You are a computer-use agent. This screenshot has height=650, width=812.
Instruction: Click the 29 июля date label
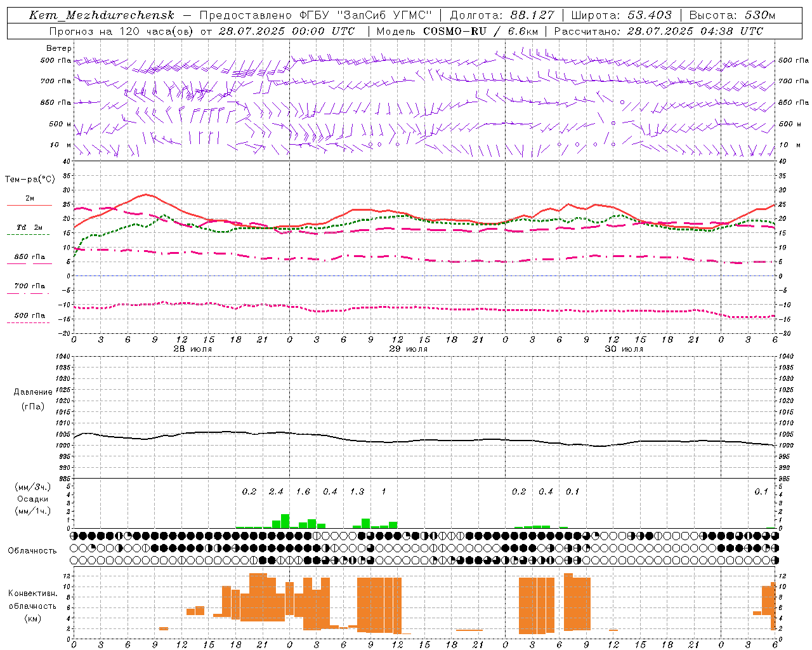(408, 349)
